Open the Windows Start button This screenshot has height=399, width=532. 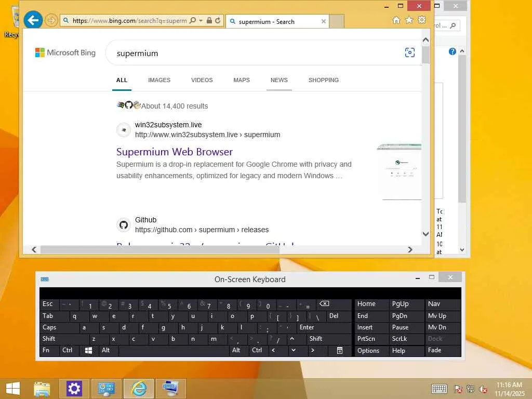point(13,389)
